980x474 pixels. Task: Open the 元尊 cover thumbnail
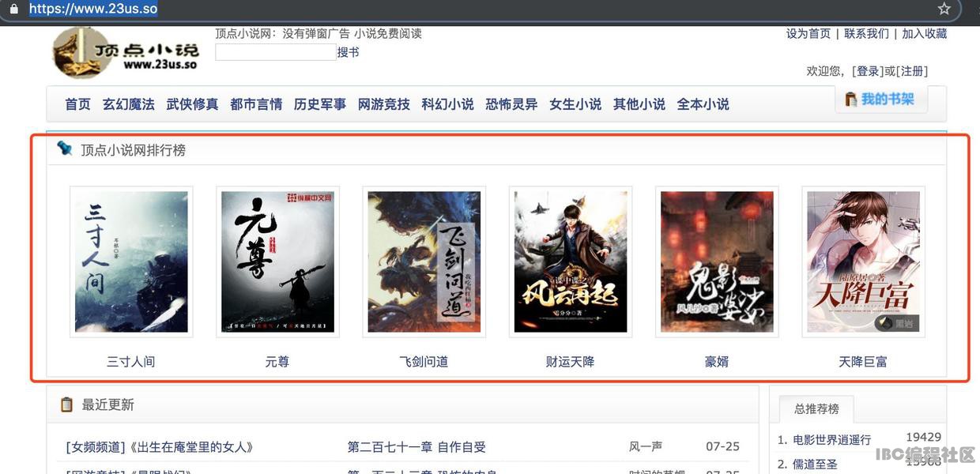click(x=277, y=261)
